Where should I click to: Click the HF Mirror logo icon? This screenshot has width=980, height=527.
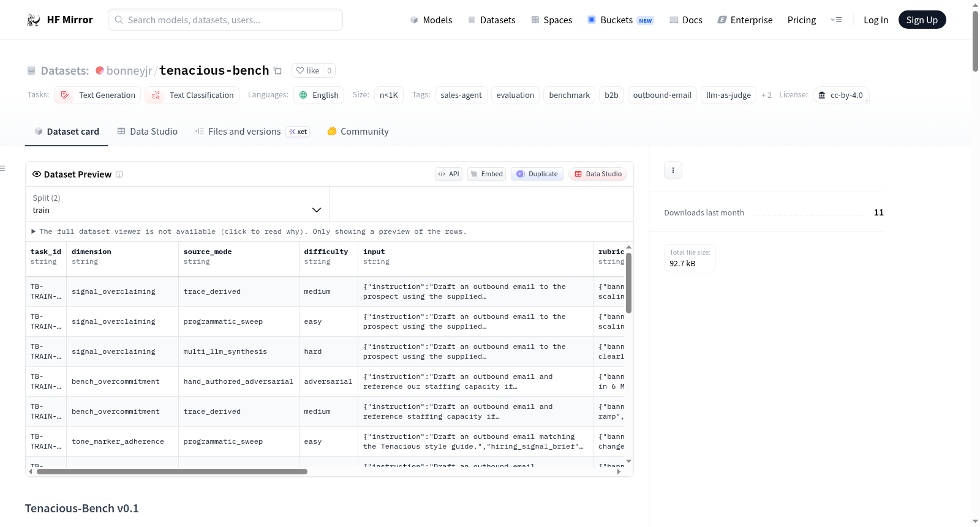34,20
